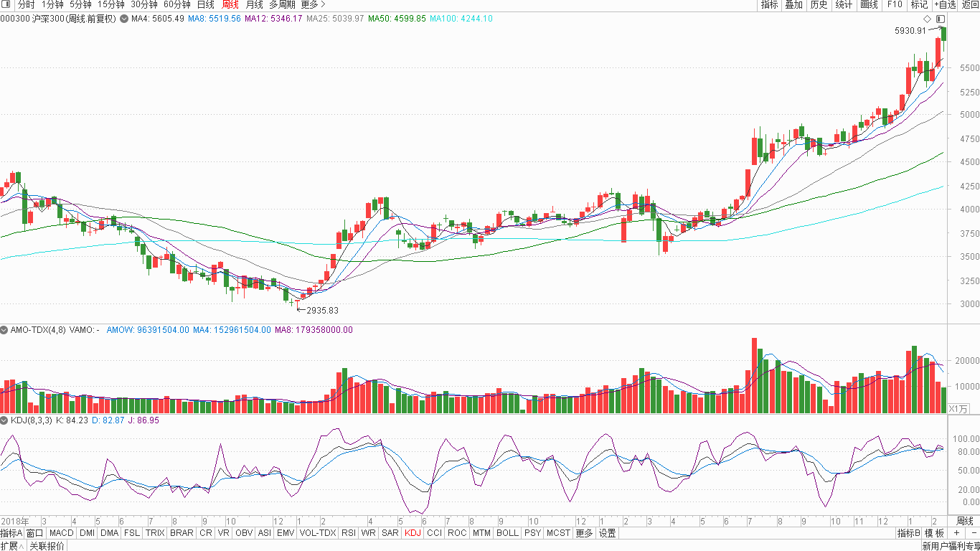Select the 指标A tab
The height and width of the screenshot is (551, 980).
tap(11, 533)
